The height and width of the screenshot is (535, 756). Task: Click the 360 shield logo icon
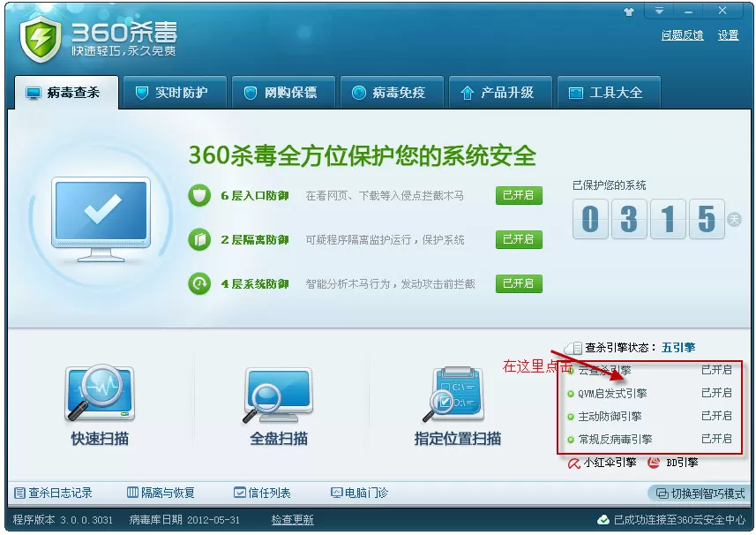pos(41,40)
